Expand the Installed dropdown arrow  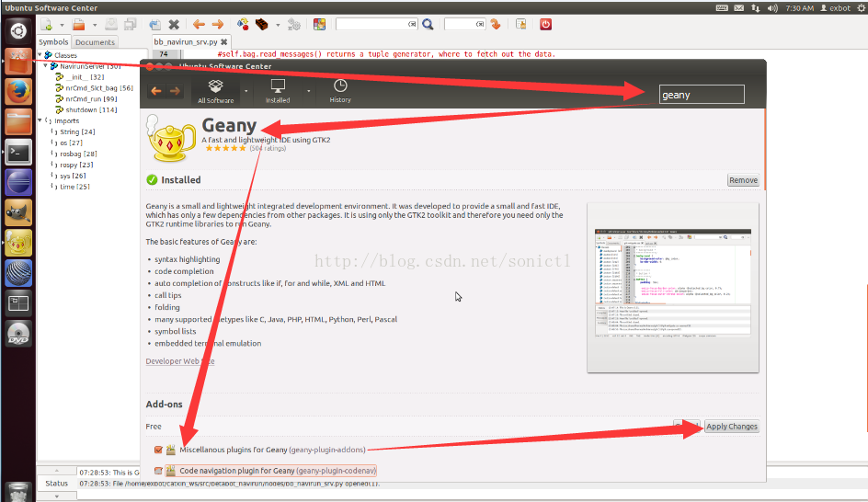(x=308, y=91)
